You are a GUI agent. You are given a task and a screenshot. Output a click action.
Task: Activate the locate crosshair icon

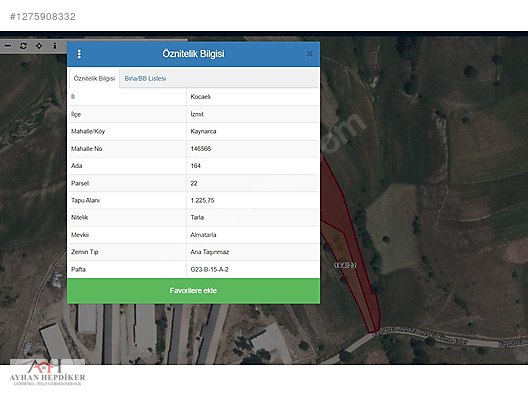(x=39, y=46)
